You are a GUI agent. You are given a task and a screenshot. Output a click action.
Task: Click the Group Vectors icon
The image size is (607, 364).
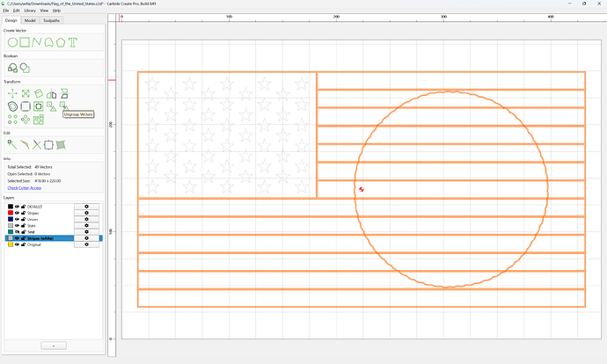(x=52, y=106)
